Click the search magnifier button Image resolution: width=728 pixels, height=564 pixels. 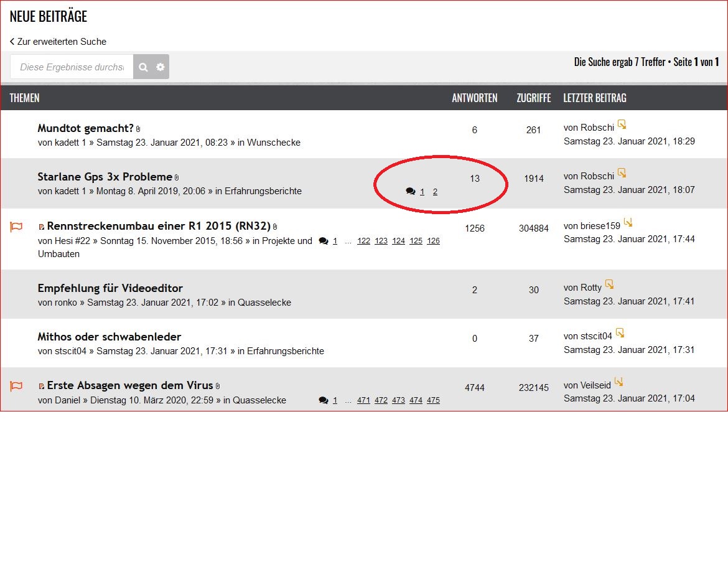pos(143,67)
